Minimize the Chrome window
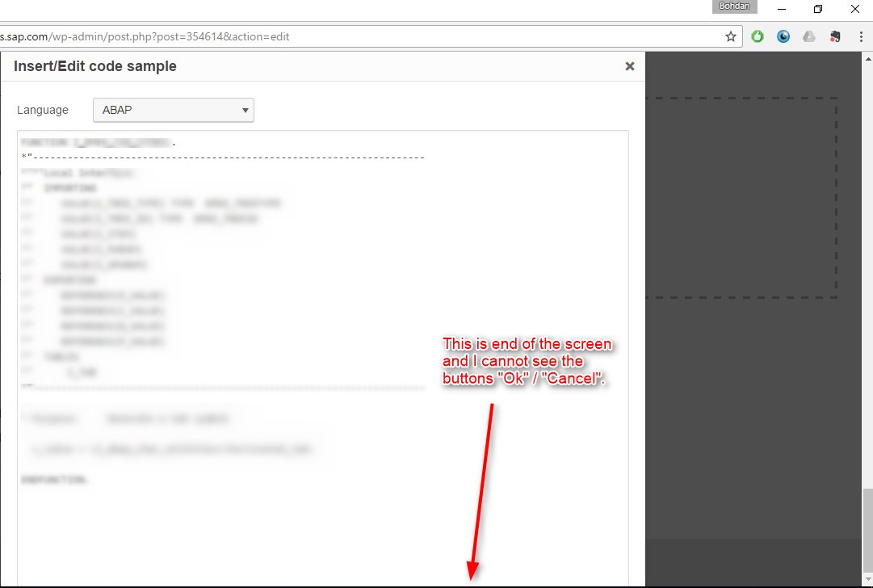 tap(782, 9)
